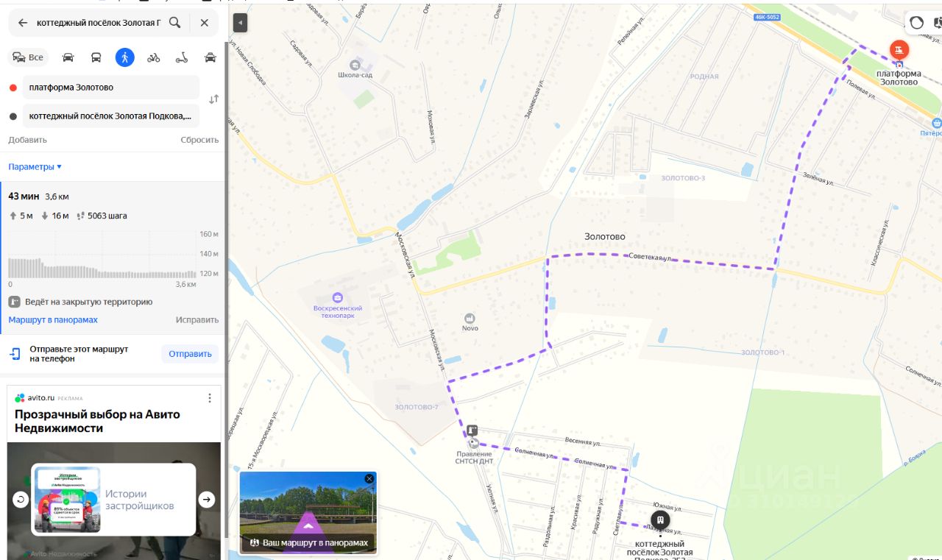Click 'Сбросить' to reset the route
Viewport: 942px width, 560px height.
[199, 140]
